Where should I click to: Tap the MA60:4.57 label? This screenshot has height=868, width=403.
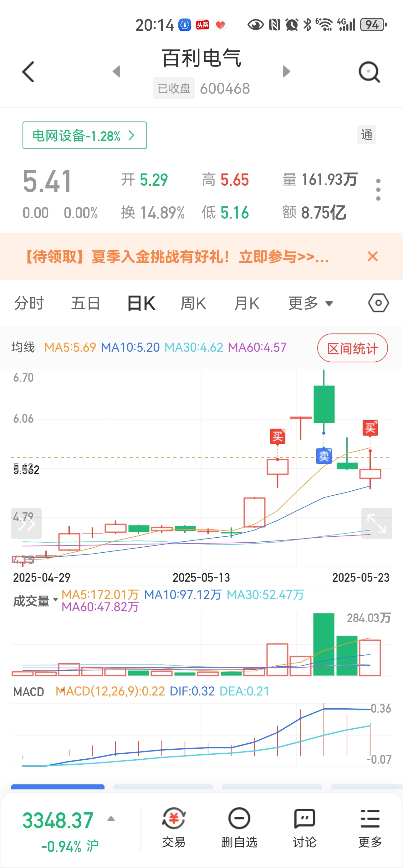point(257,347)
